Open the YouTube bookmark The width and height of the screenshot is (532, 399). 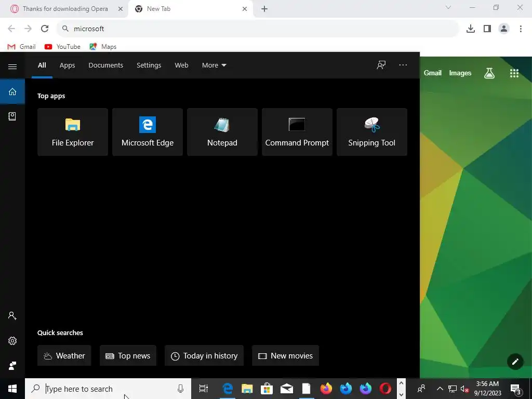tap(63, 47)
